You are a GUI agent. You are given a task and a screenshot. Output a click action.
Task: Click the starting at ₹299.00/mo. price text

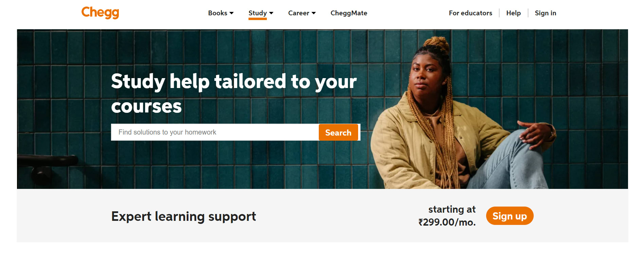pyautogui.click(x=447, y=216)
